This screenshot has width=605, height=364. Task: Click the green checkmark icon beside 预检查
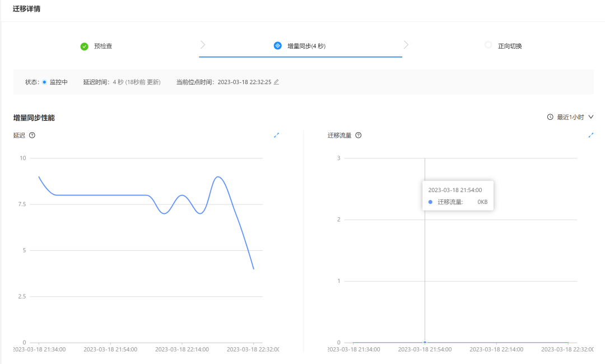[84, 46]
